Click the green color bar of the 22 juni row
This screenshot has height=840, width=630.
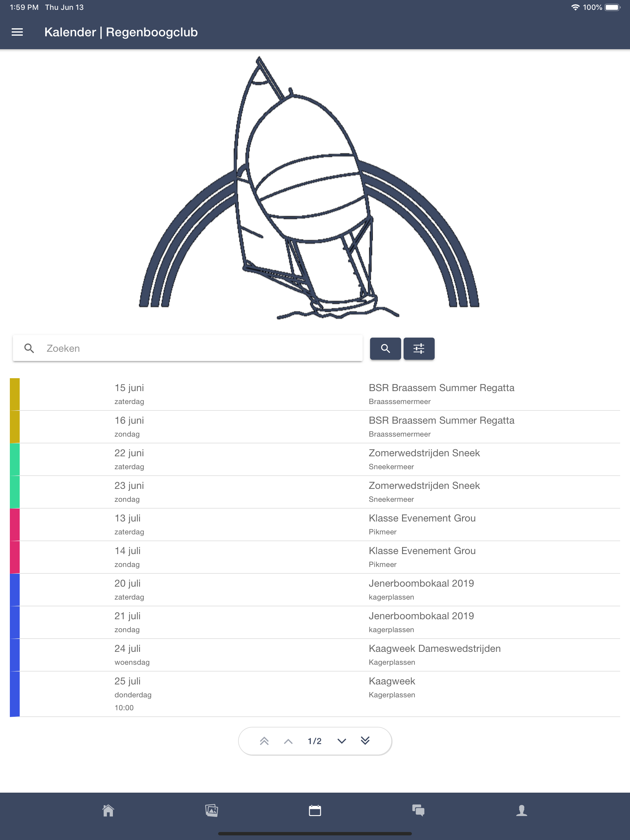tap(15, 459)
